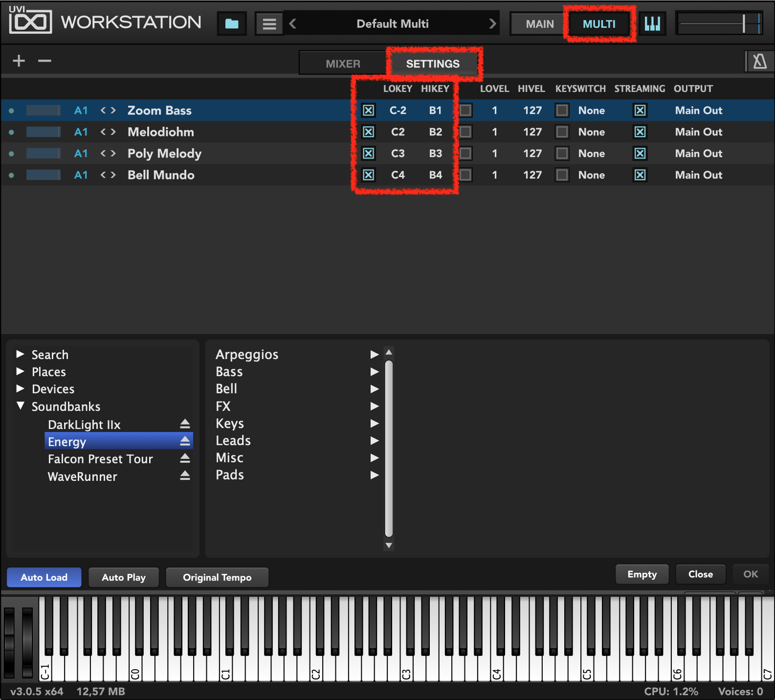
Task: Switch to the MULTI view tab
Action: pos(599,24)
